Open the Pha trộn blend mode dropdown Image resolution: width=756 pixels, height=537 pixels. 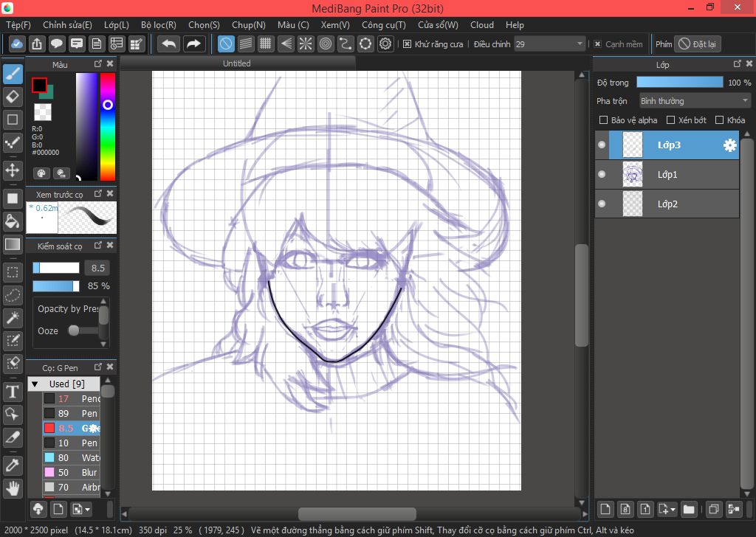(694, 101)
